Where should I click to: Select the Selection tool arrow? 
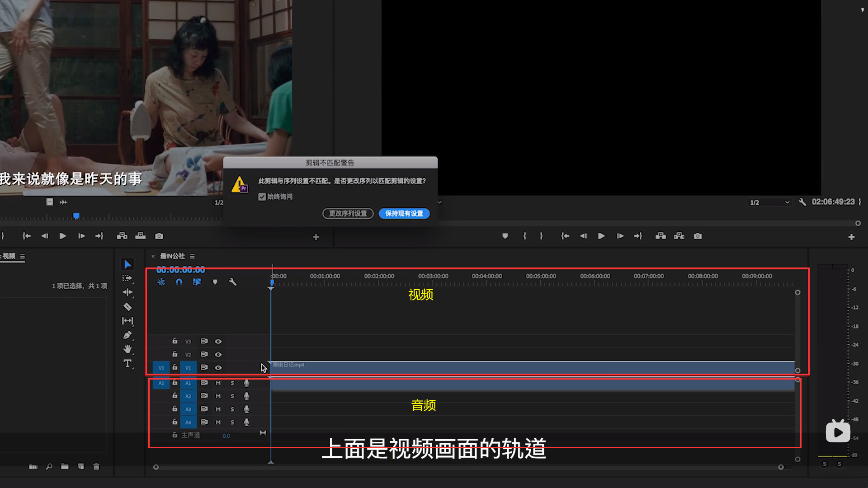128,264
